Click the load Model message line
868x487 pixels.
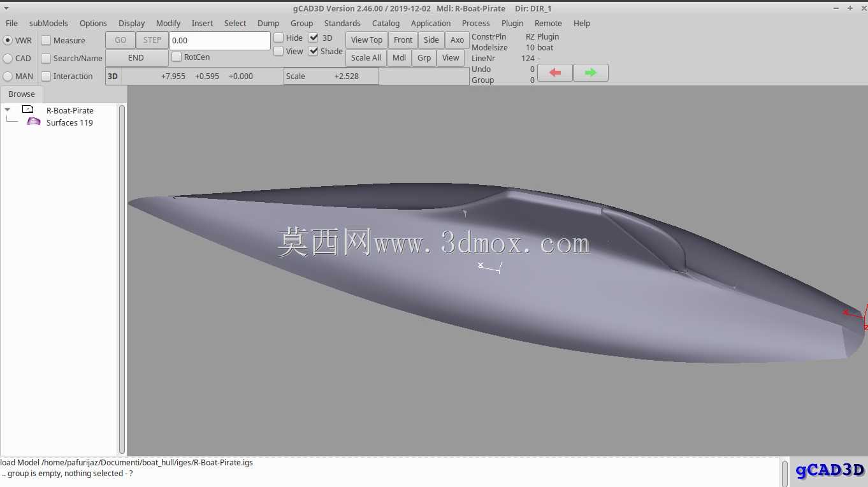[126, 463]
